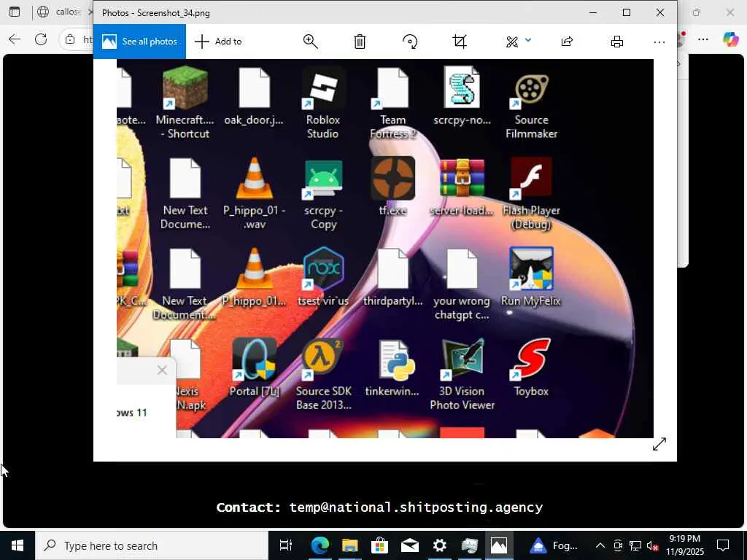Viewport: 747px width, 560px height.
Task: Click the network tray icon
Action: 635,545
